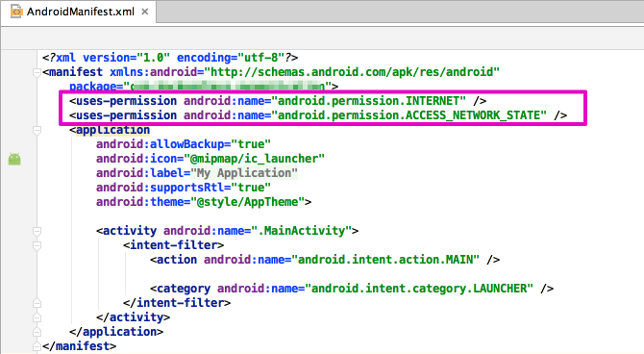644x354 pixels.
Task: Select the AndroidManifest.xml editor tab
Action: pos(79,12)
